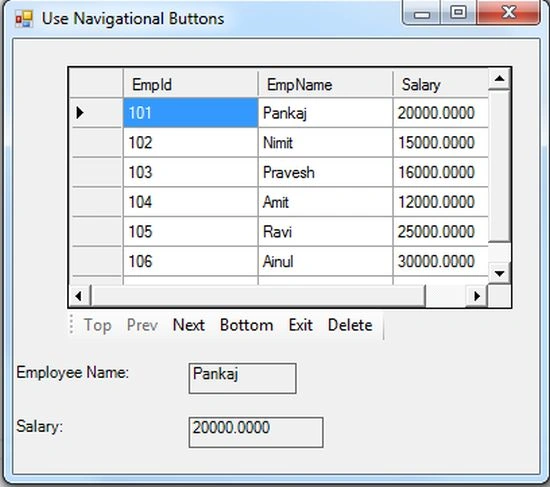Click the EmpName column header

tap(326, 84)
